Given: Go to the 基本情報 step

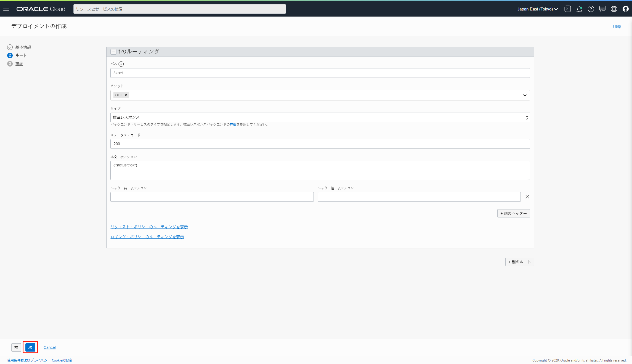Looking at the screenshot, I should pos(23,47).
